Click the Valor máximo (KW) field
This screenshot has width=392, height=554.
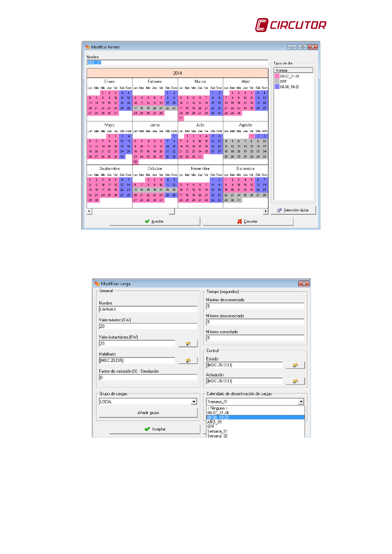pos(148,326)
